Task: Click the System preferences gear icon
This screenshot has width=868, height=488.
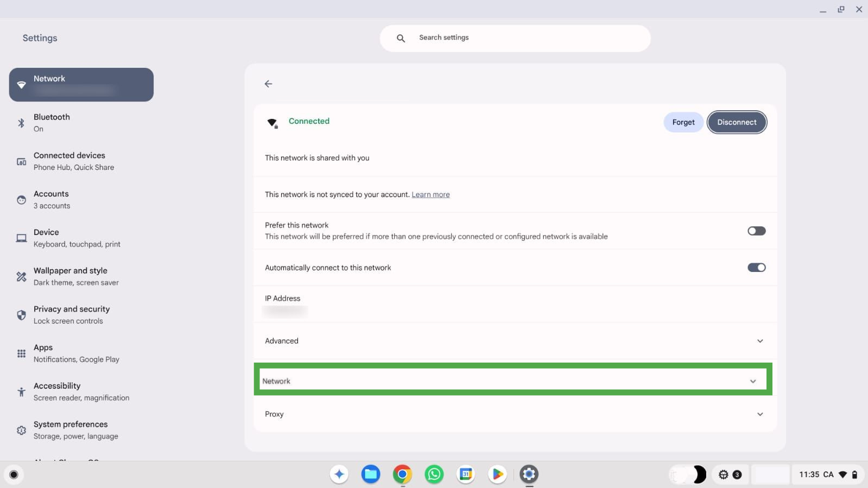Action: point(21,430)
